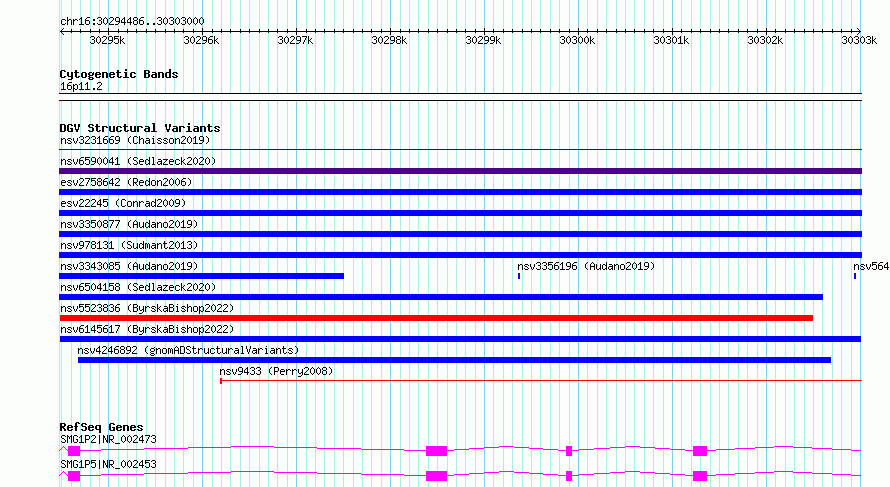Click the nsv3231669 (Chaisson2019) label
The height and width of the screenshot is (487, 890).
pyautogui.click(x=135, y=140)
